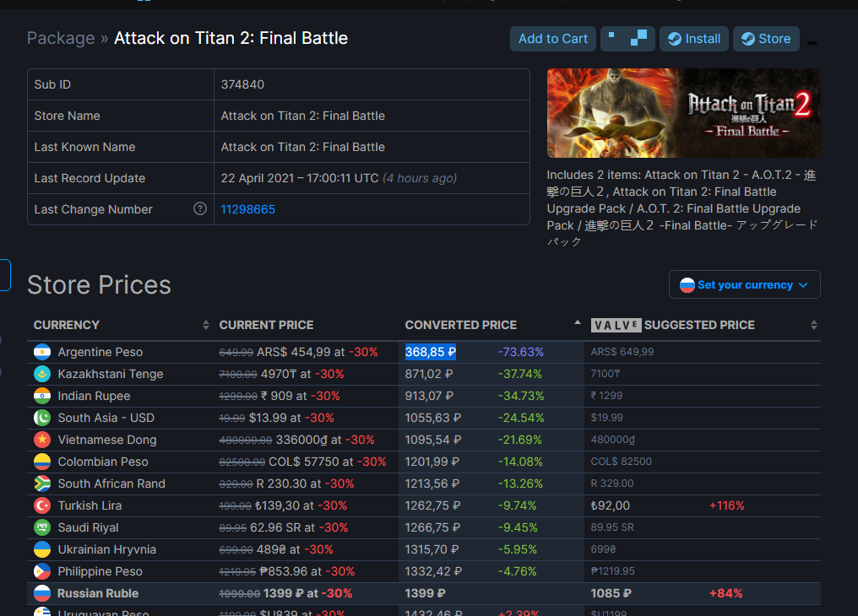Click the COL$ 82500 suggested price
The height and width of the screenshot is (616, 858).
click(621, 462)
